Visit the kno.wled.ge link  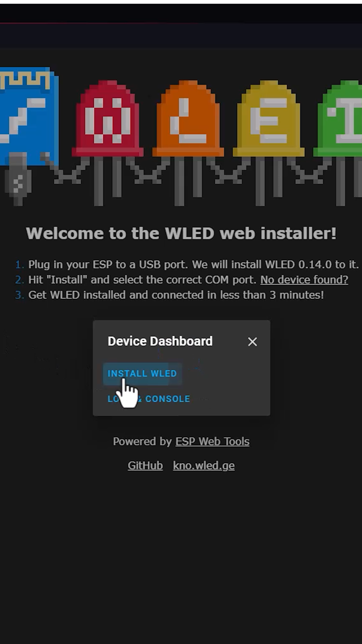[x=204, y=466]
